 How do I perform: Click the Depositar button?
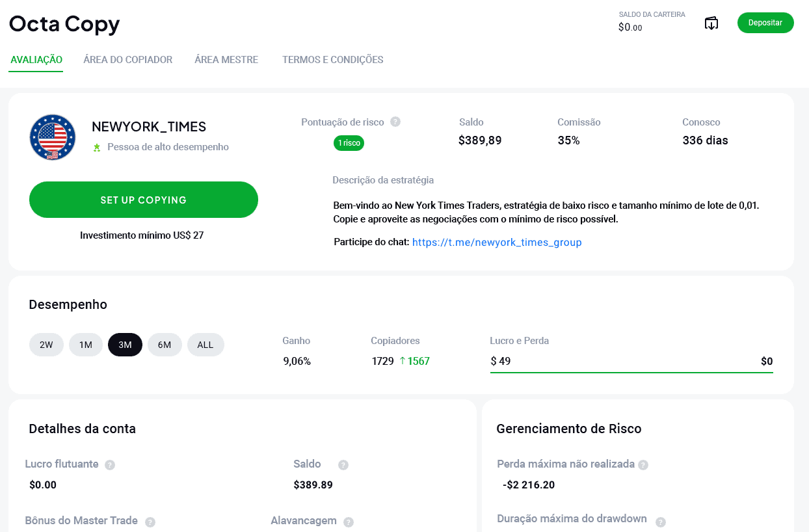(x=765, y=22)
